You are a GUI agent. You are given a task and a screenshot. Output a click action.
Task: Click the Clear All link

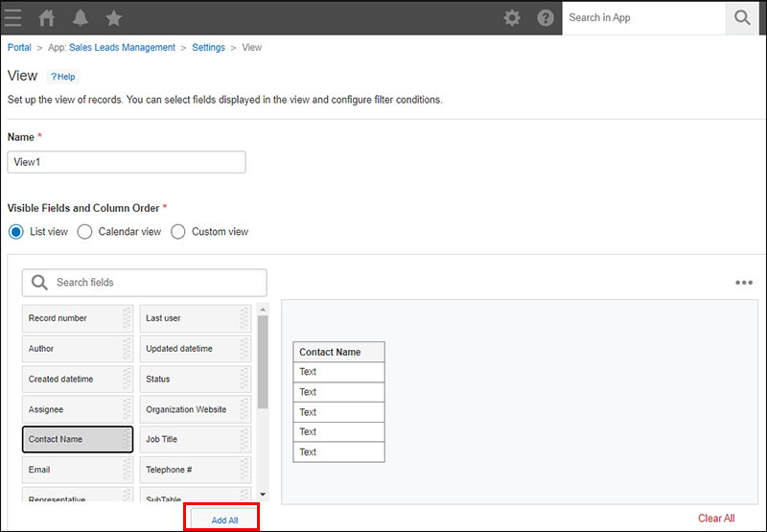point(716,519)
